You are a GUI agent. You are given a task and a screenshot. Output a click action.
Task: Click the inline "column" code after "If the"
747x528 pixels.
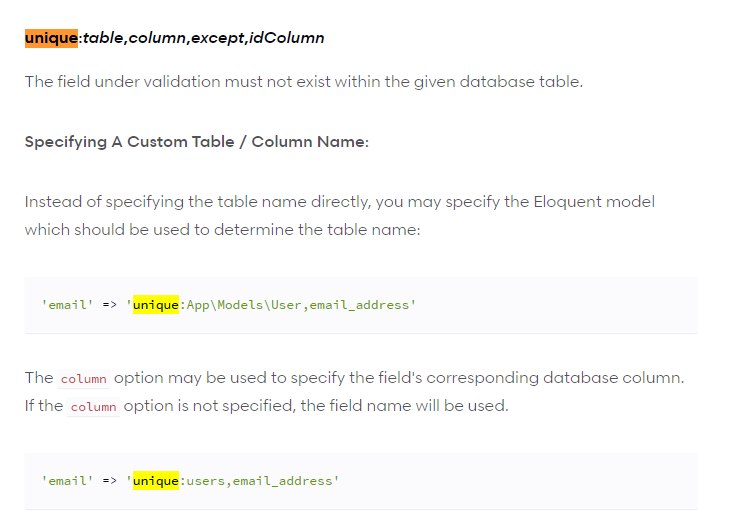(x=94, y=407)
